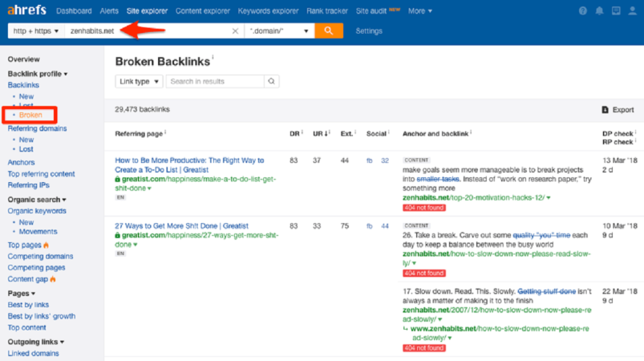This screenshot has height=361, width=644.
Task: Focus the Search in results field
Action: tap(215, 81)
